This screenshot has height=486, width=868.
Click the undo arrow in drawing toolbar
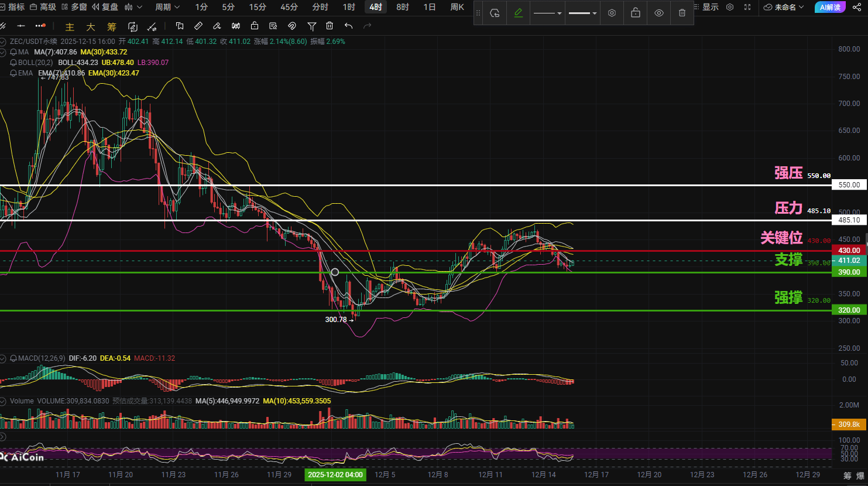tap(349, 26)
